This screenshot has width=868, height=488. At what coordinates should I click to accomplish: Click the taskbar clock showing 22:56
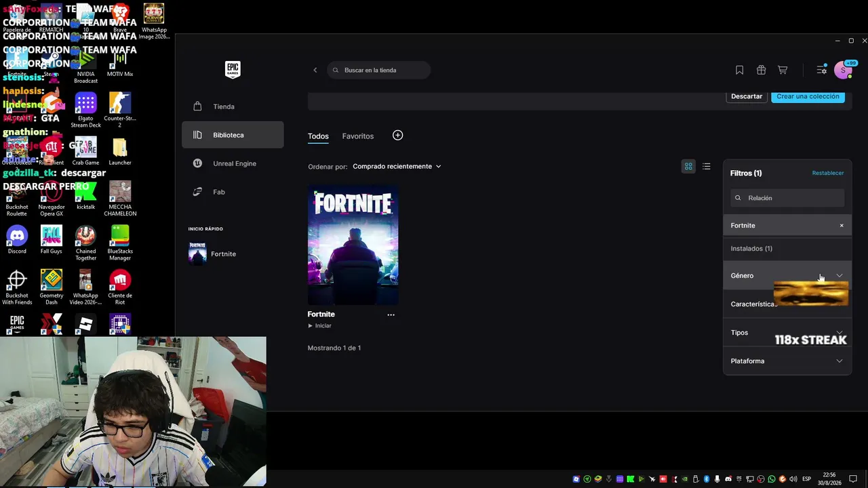(x=829, y=479)
